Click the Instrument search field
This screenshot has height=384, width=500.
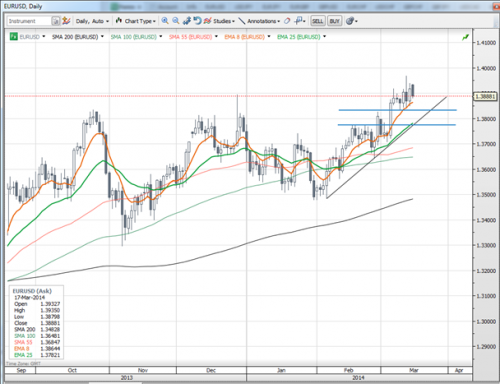(x=29, y=21)
